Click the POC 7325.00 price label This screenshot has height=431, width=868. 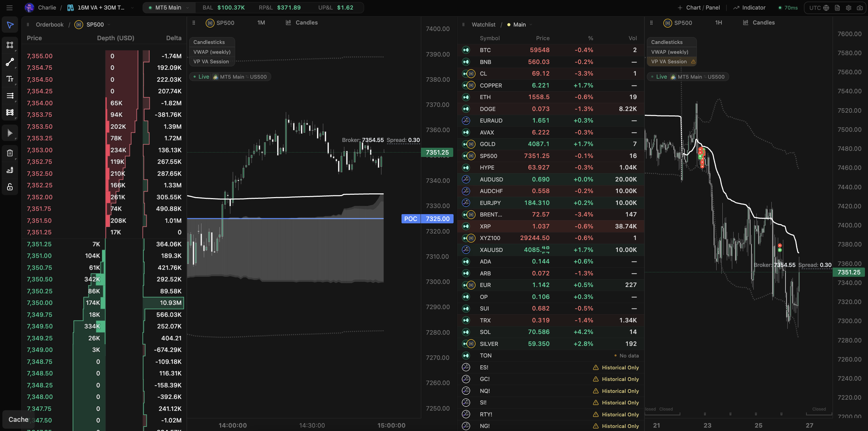(x=427, y=219)
